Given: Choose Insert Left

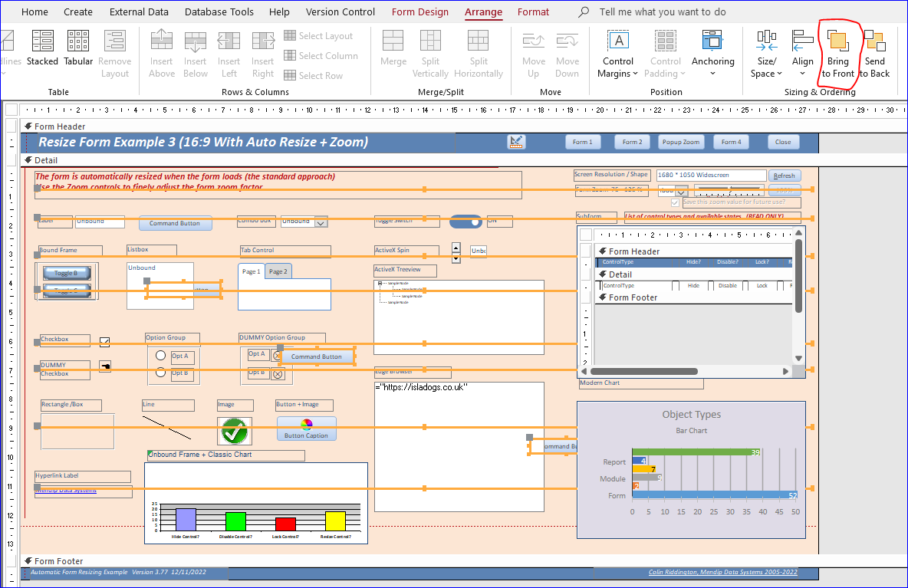Looking at the screenshot, I should pos(229,54).
